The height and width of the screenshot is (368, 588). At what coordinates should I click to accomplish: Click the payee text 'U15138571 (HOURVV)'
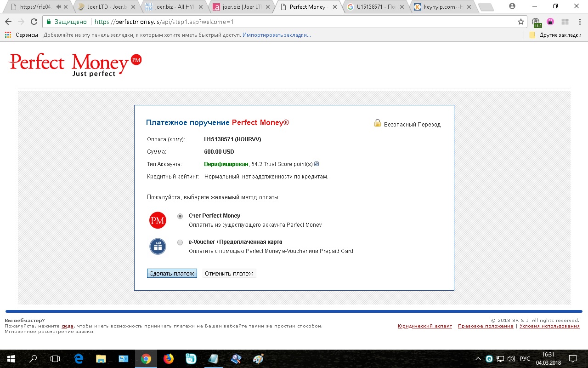click(232, 139)
